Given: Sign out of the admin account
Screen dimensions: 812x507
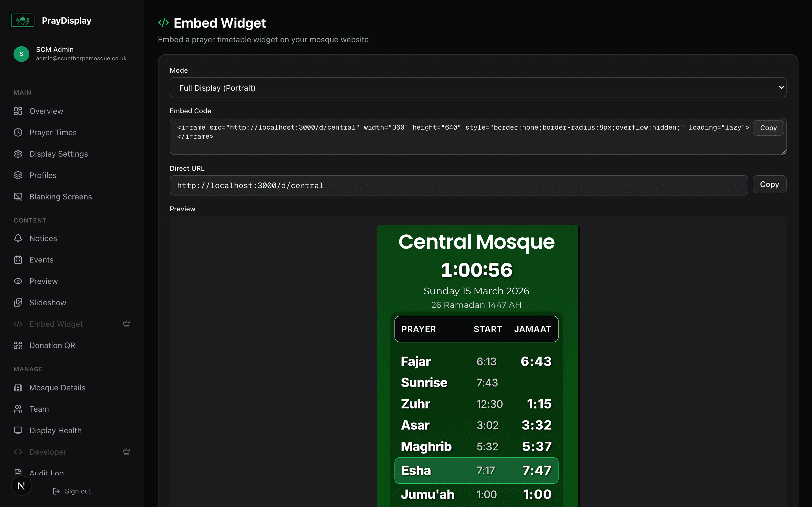Looking at the screenshot, I should pos(72,491).
